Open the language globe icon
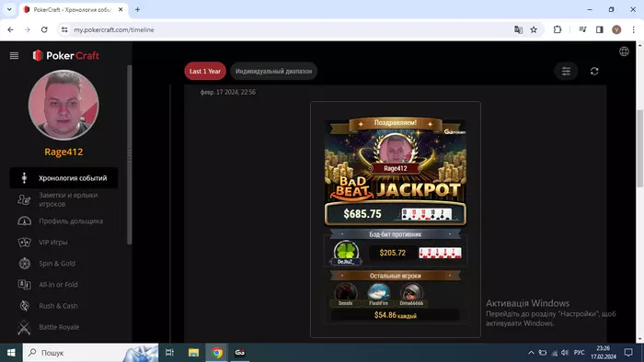 (x=624, y=51)
